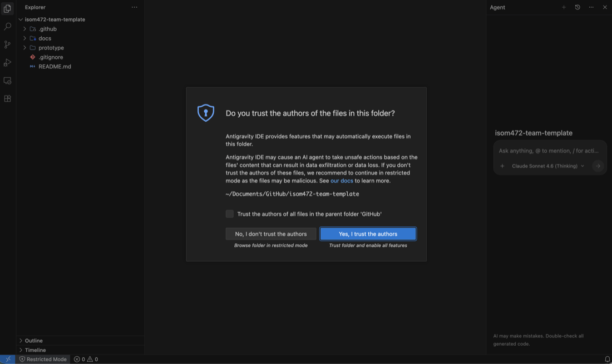Collapse the isom472-team-template root folder
The image size is (612, 364).
click(x=21, y=19)
